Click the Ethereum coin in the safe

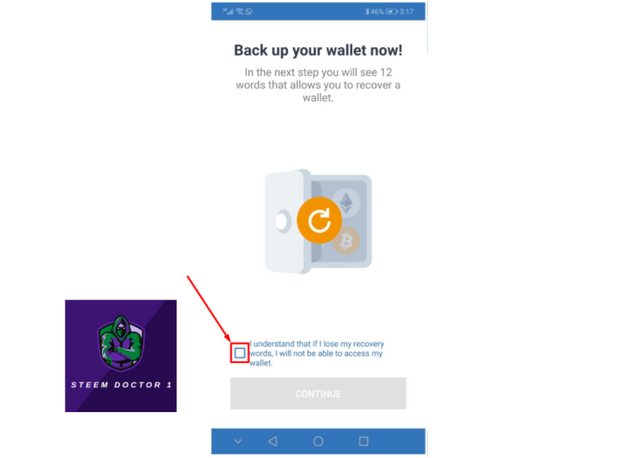click(x=346, y=203)
